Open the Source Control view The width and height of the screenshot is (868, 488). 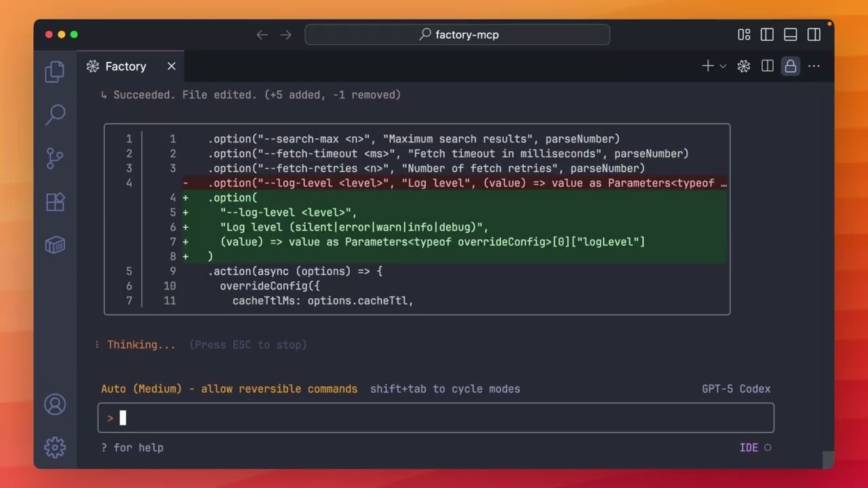pos(55,158)
